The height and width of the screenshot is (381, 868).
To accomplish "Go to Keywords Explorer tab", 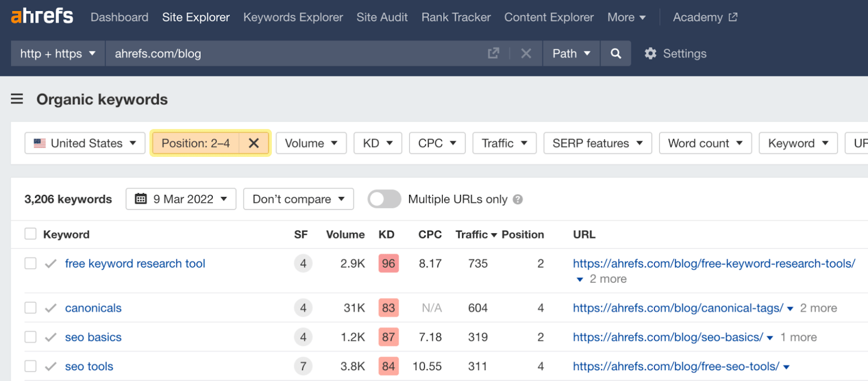I will pyautogui.click(x=293, y=17).
